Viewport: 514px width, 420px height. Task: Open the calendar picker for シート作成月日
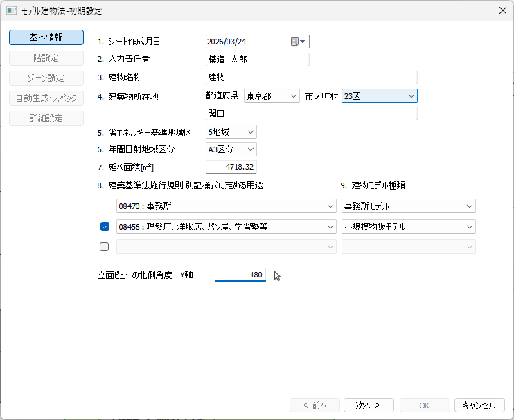point(298,42)
